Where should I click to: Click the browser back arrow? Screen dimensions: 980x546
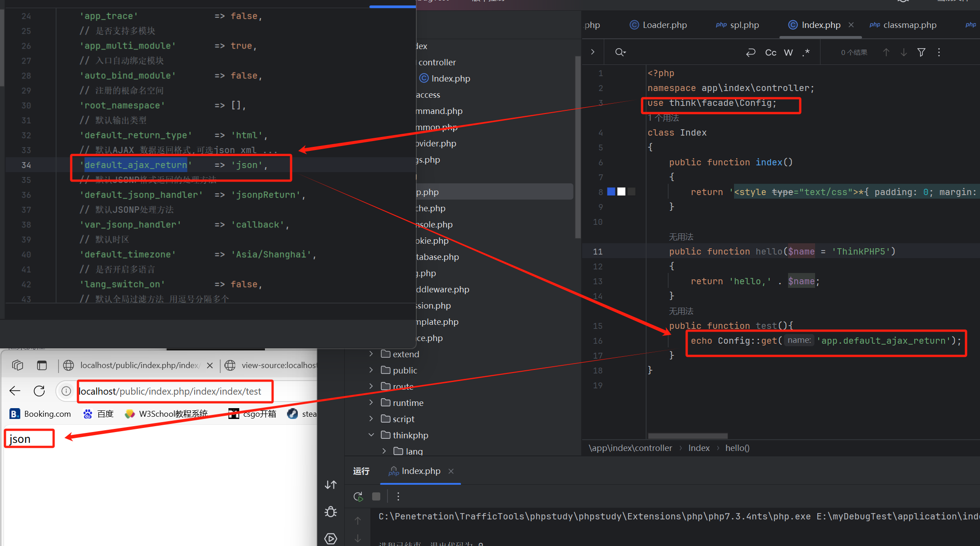click(x=15, y=391)
